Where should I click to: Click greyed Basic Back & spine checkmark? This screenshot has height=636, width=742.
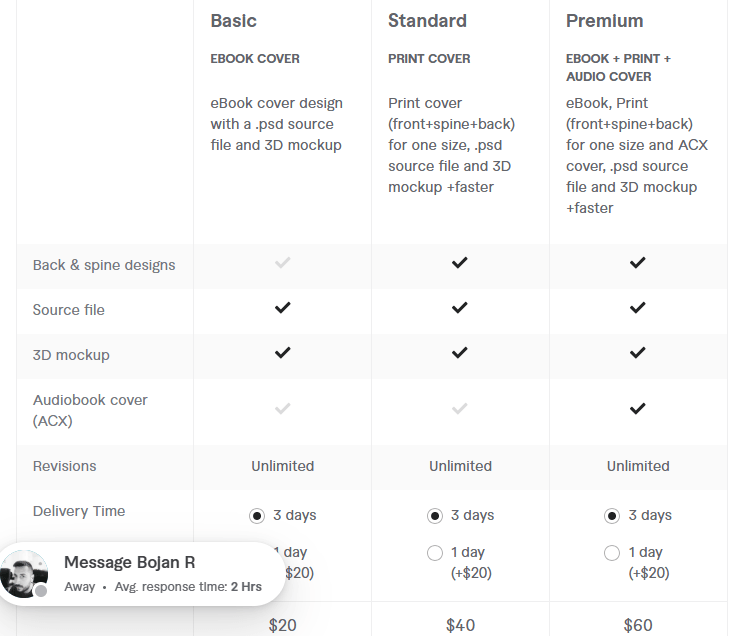(x=283, y=263)
